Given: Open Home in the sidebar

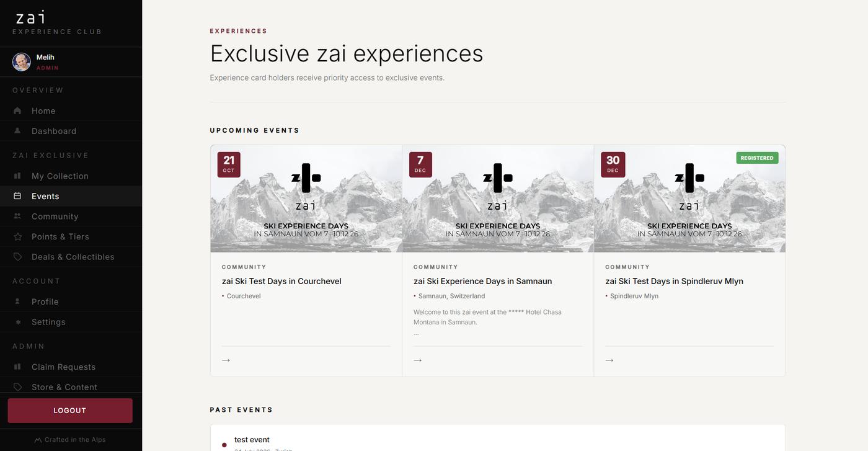Looking at the screenshot, I should (x=71, y=110).
